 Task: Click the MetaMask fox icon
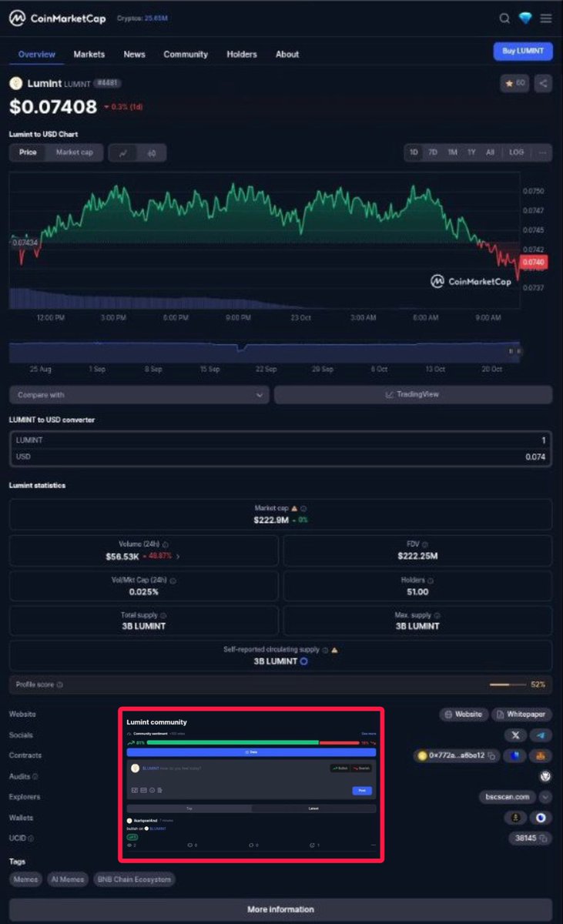(x=541, y=756)
